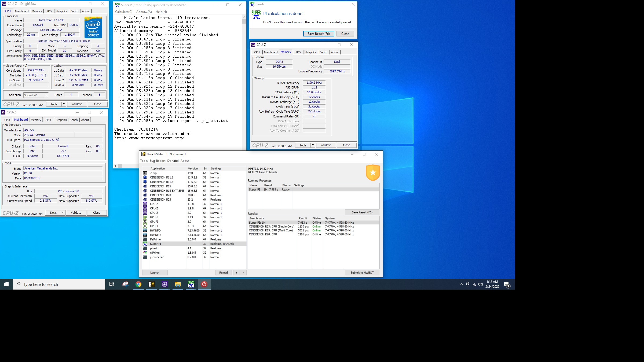Select the pifast icon in the application list
Screen dimensions: 644x362
(145, 248)
